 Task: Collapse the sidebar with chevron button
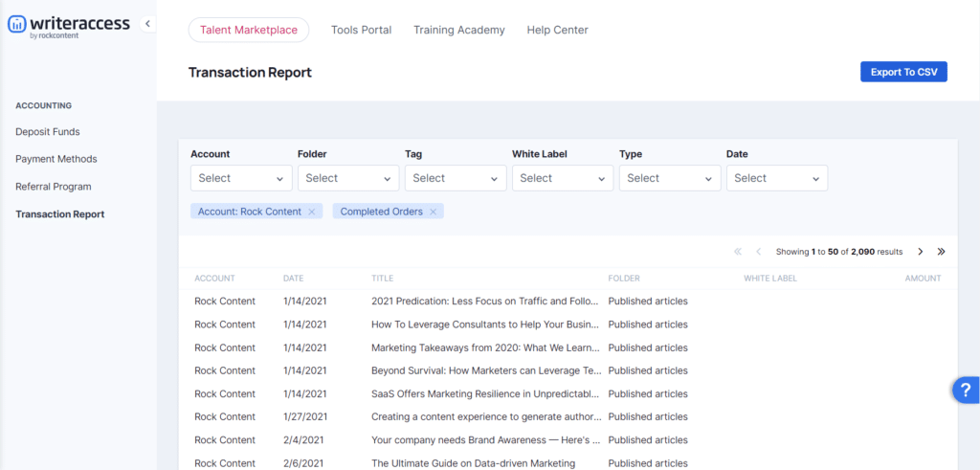[147, 24]
